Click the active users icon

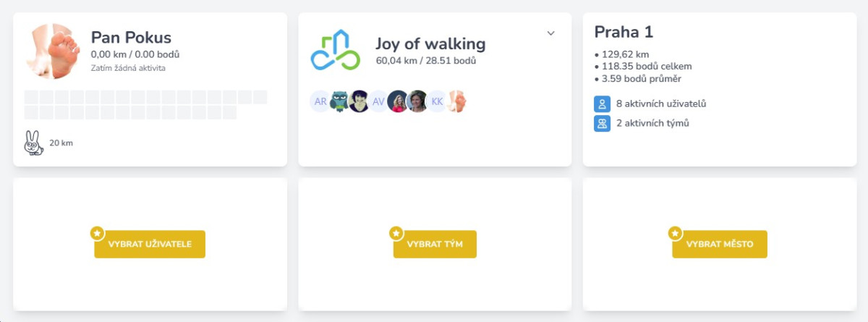602,103
